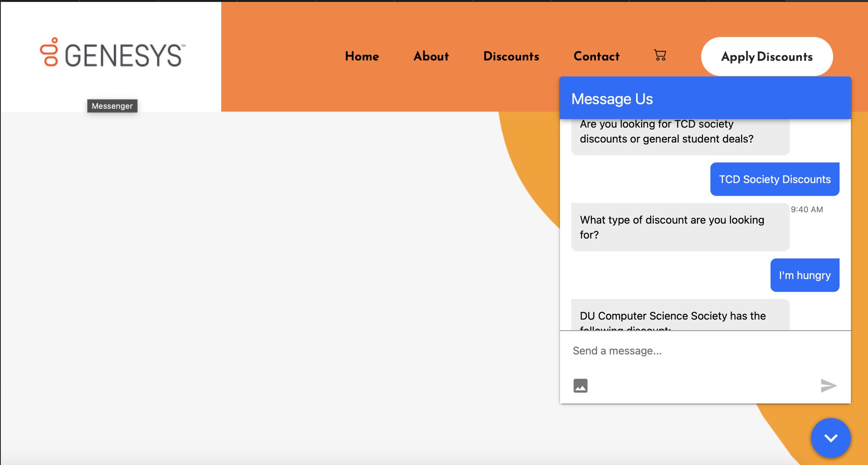Select the TCD Society Discounts bubble
The image size is (868, 465).
coord(774,179)
